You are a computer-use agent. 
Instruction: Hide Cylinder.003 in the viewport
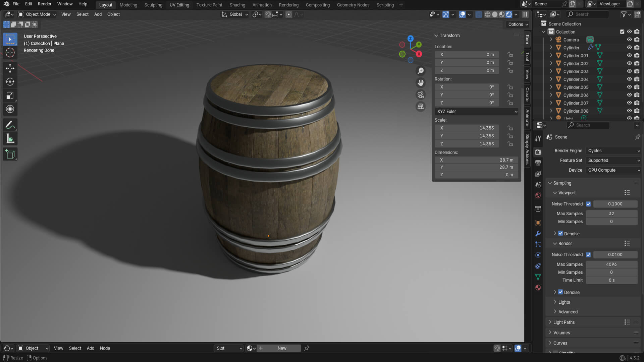(629, 71)
